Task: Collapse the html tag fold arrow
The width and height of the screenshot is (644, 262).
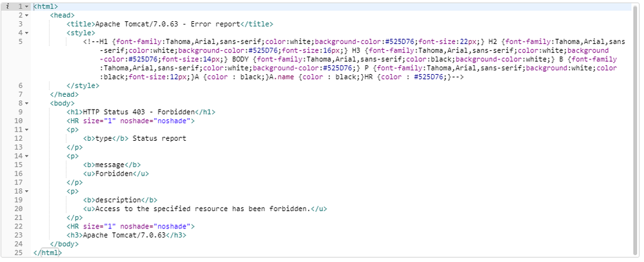Action: click(26, 6)
